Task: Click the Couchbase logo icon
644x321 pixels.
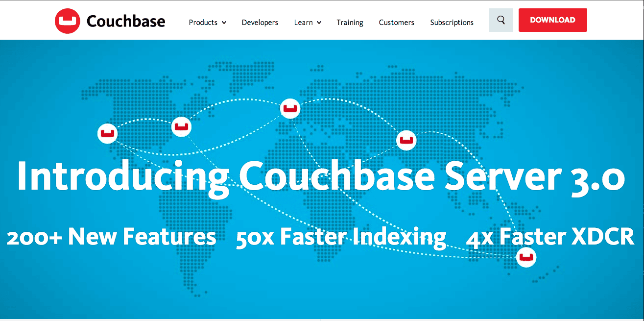Action: pos(68,22)
